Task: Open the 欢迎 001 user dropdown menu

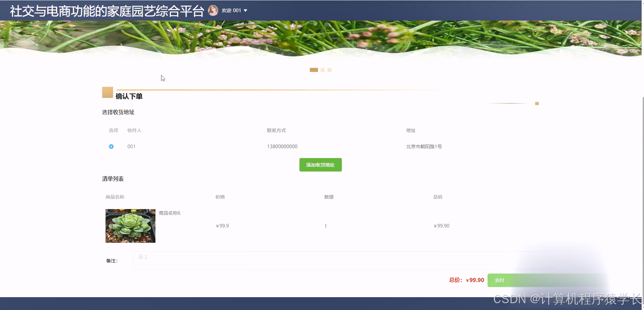Action: 231,10
